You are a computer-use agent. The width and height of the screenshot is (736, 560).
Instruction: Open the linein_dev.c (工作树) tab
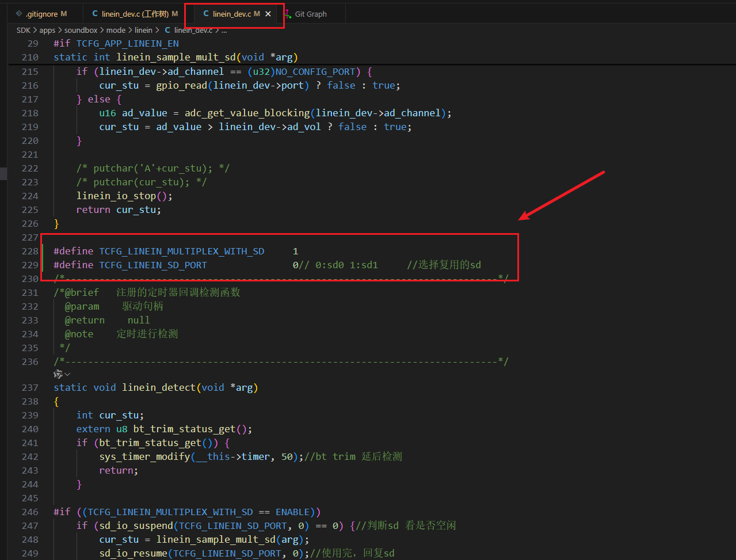(135, 14)
